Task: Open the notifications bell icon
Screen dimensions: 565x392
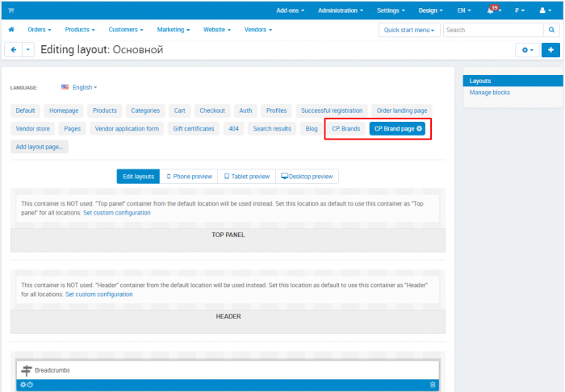Action: 491,10
